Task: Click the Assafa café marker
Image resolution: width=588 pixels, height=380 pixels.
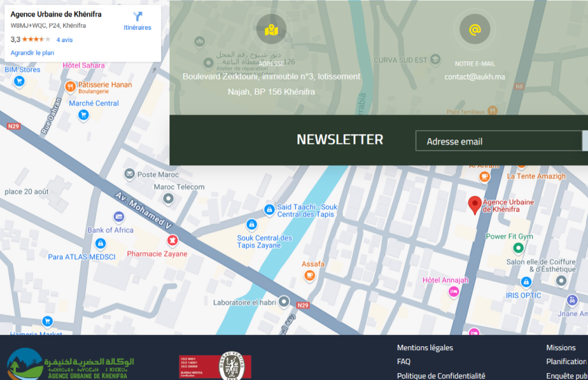Action: pos(310,276)
